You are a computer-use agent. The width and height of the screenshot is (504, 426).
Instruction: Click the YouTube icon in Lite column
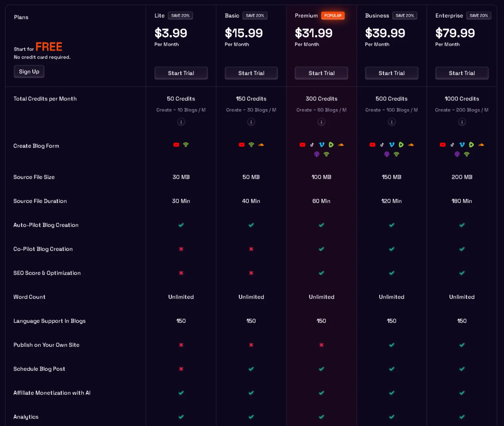point(176,145)
